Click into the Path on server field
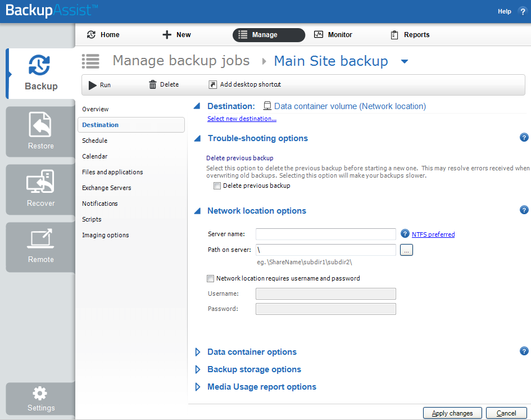Viewport: 531px width, 420px height. [326, 250]
